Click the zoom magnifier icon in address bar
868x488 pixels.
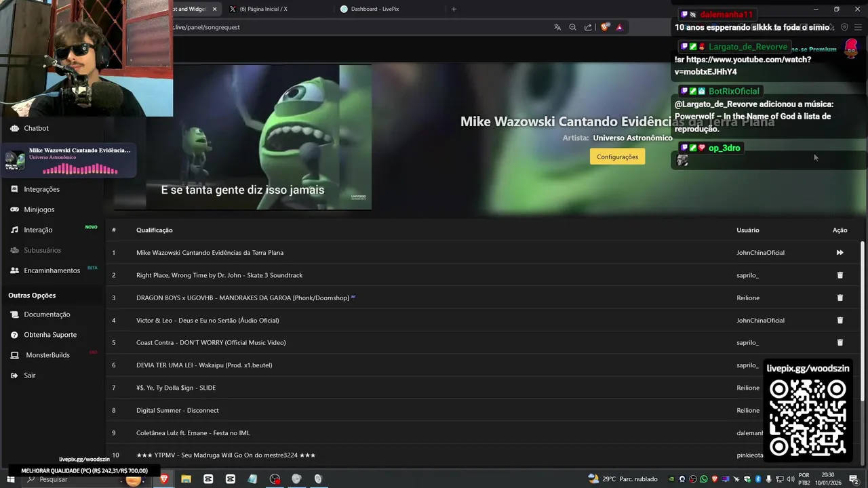pos(572,27)
